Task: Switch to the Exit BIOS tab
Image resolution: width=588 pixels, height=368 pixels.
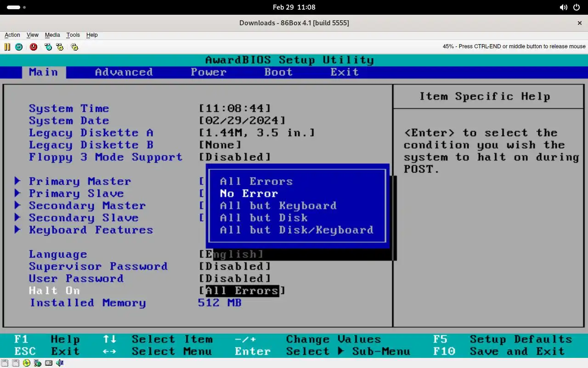Action: pos(345,72)
